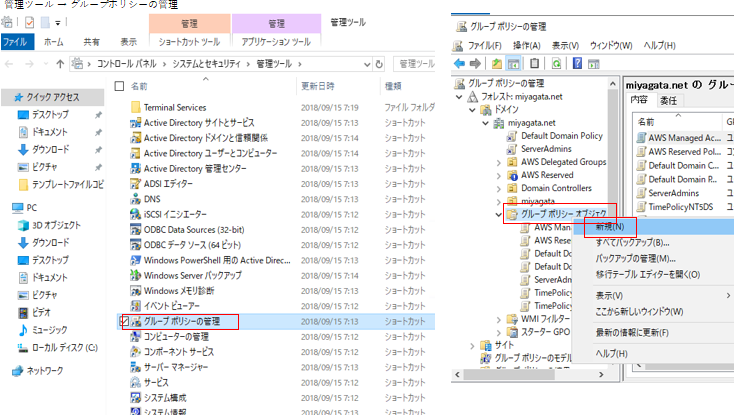Select the システム構成 shortcut icon
This screenshot has height=415, width=734.
pyautogui.click(x=136, y=398)
